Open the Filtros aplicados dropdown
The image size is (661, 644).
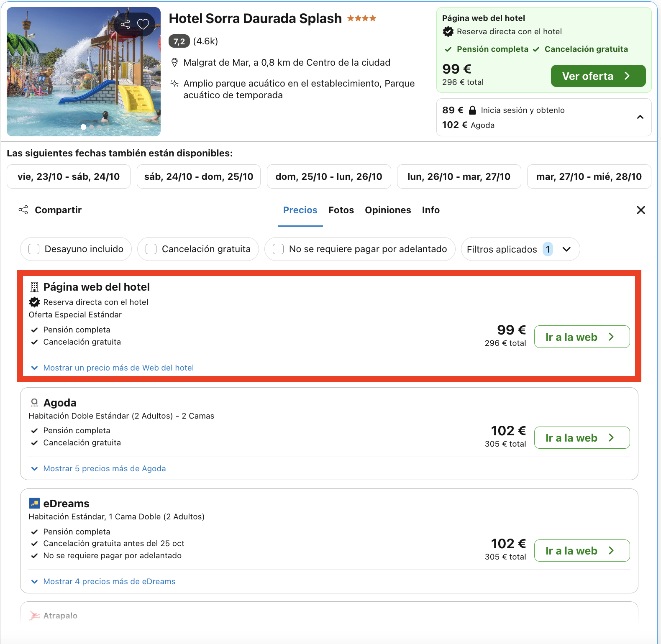click(520, 249)
